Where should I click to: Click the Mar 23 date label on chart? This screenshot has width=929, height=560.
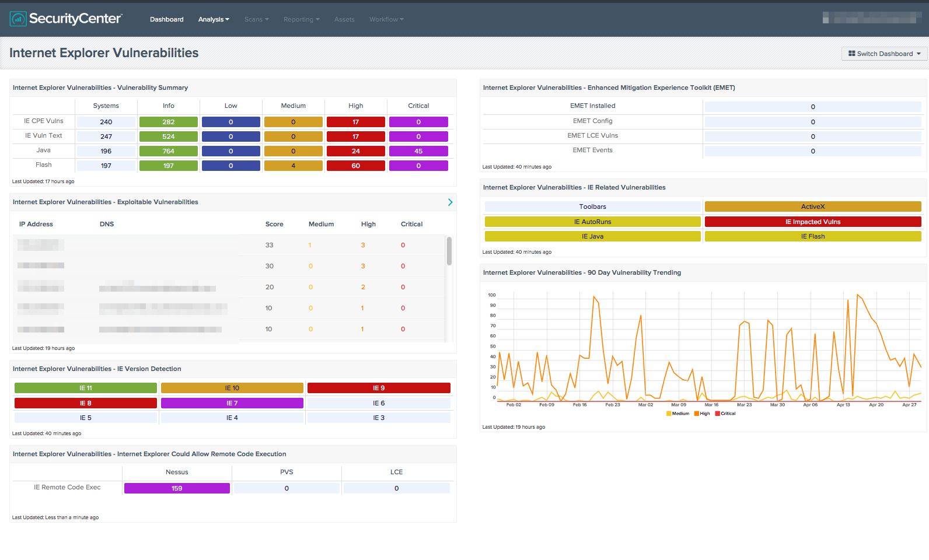pyautogui.click(x=744, y=405)
